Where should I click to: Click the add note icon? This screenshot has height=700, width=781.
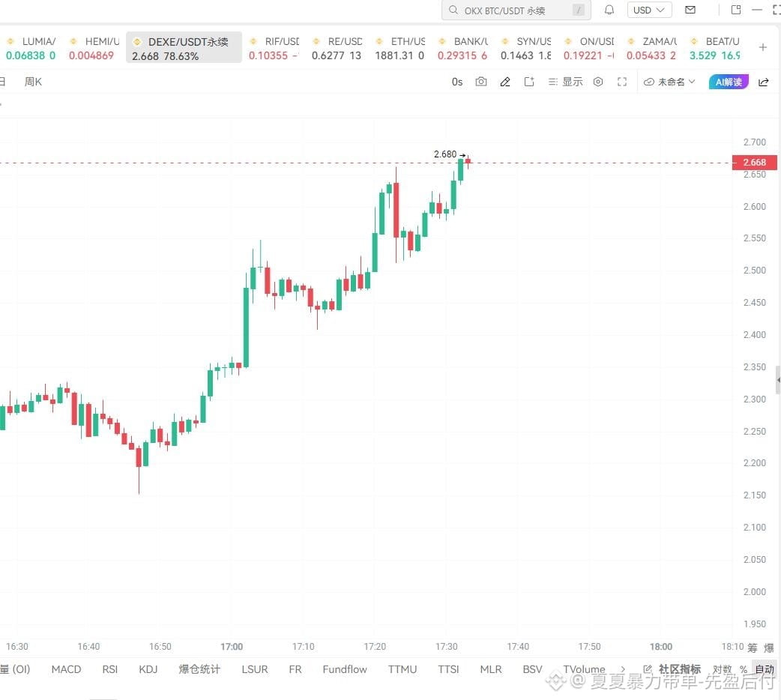[x=529, y=82]
